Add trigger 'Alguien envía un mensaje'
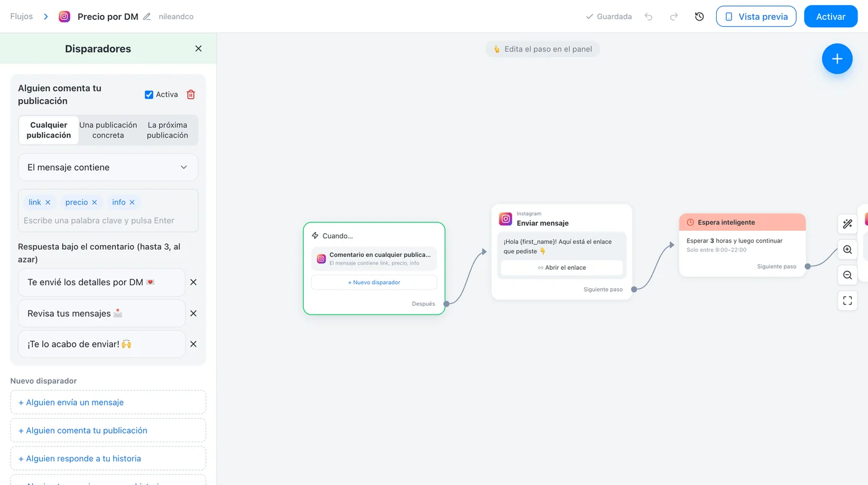Viewport: 868px width, 485px height. coord(108,402)
